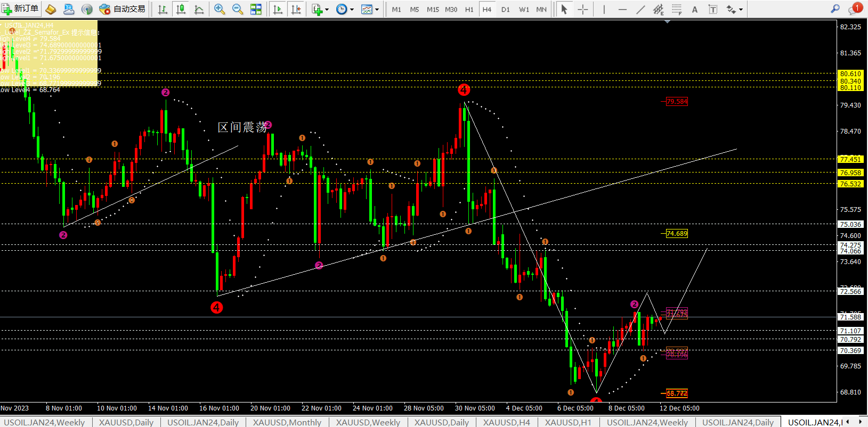Expand the templates dropdown arrow
868x427 pixels.
point(377,9)
